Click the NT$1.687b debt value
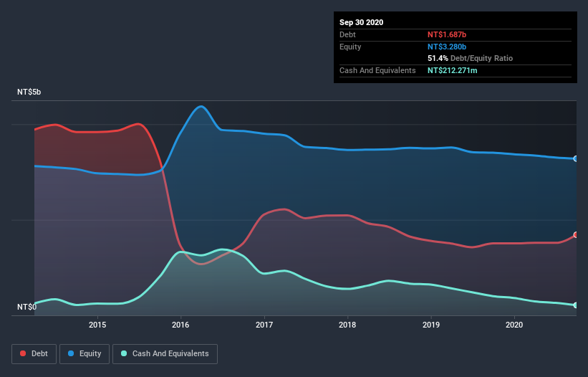The width and height of the screenshot is (588, 377). click(447, 34)
